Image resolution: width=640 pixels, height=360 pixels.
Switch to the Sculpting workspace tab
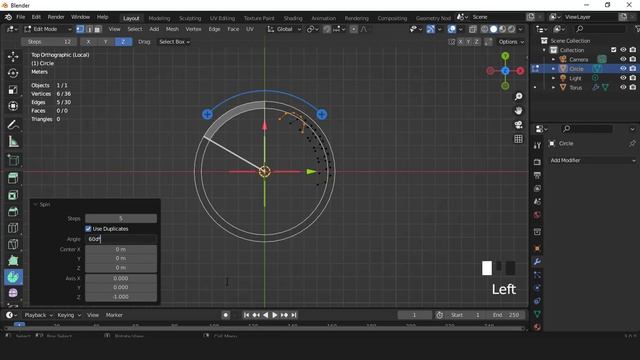point(190,18)
